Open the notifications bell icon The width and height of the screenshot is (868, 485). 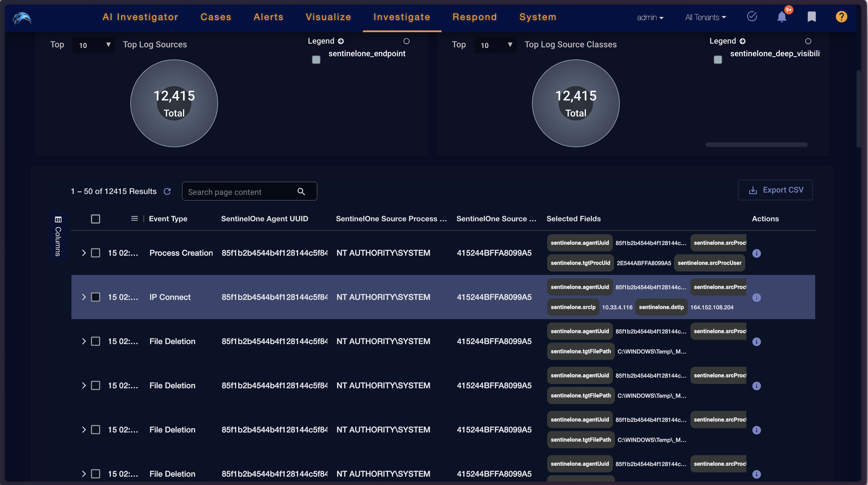click(x=782, y=17)
